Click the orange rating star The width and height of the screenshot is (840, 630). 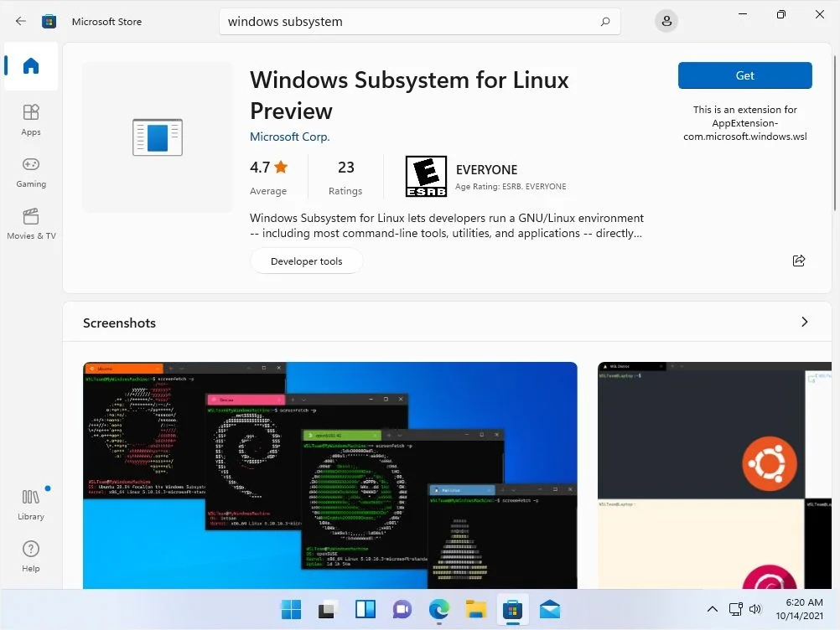281,167
